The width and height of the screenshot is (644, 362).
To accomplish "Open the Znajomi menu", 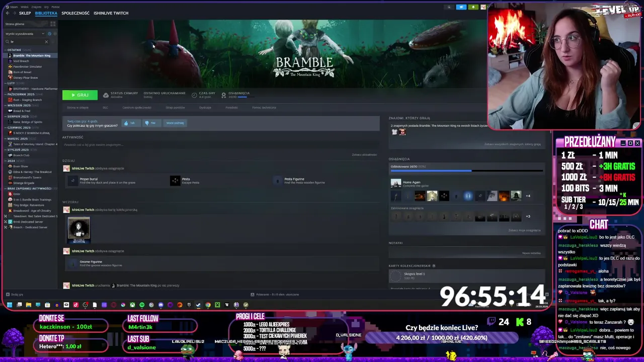I will coord(36,7).
